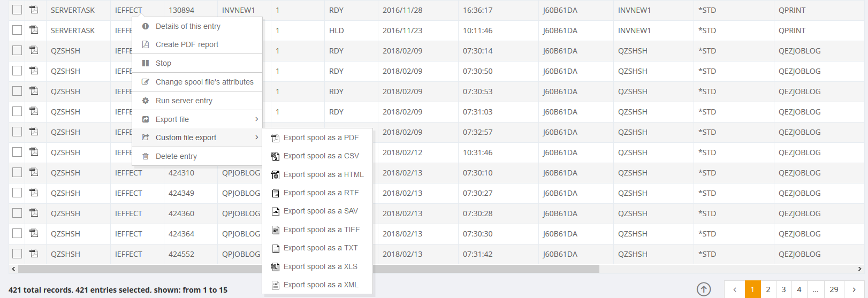
Task: Click the spool file icon in the first SERVERTASK row
Action: 34,10
